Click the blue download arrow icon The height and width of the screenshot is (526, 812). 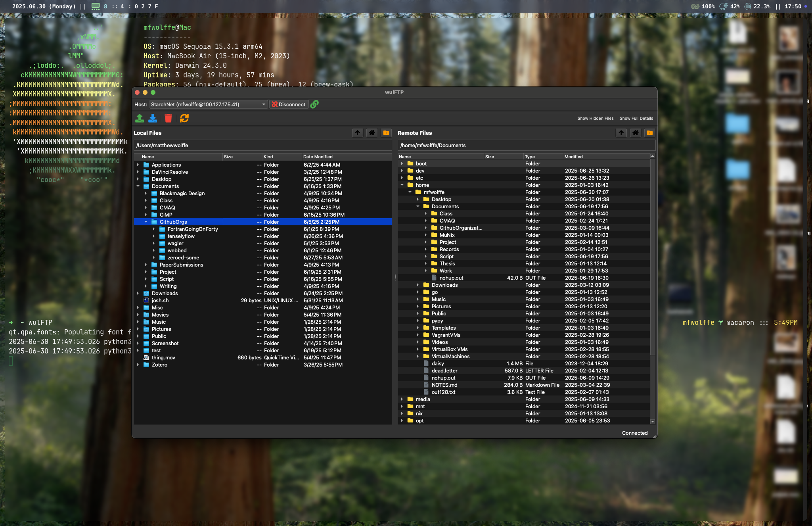pos(153,118)
